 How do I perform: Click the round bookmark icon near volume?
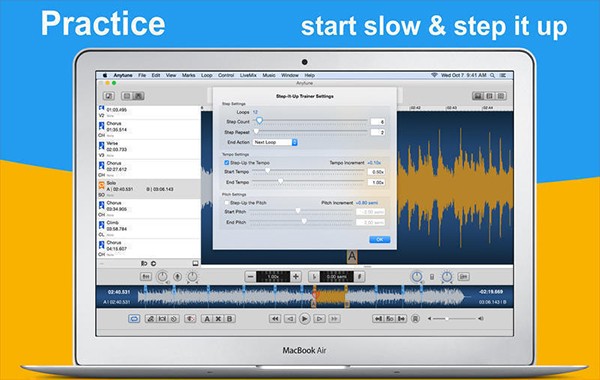[x=415, y=319]
